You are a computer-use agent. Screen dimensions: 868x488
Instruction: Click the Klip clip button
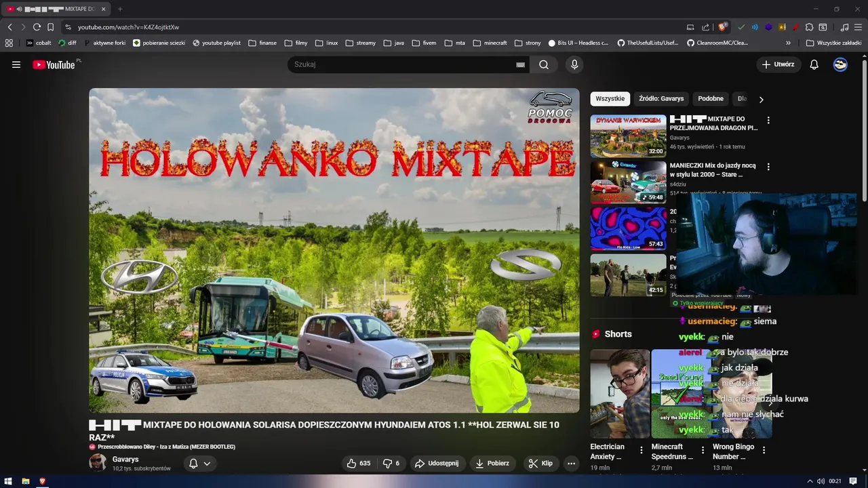(x=540, y=463)
